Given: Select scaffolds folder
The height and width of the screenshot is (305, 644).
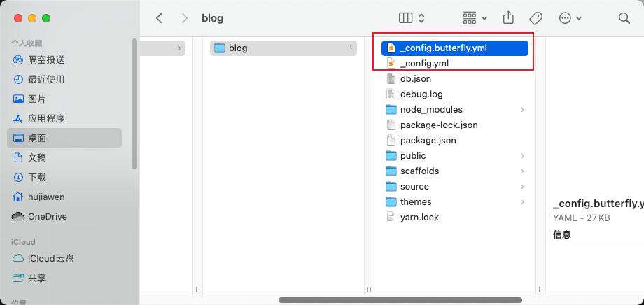Looking at the screenshot, I should click(455, 171).
